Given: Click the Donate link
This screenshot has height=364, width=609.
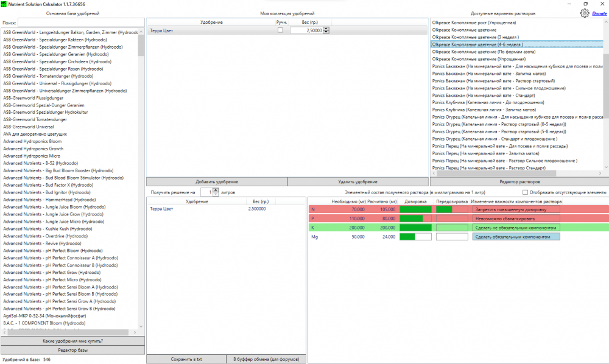Looking at the screenshot, I should click(599, 13).
